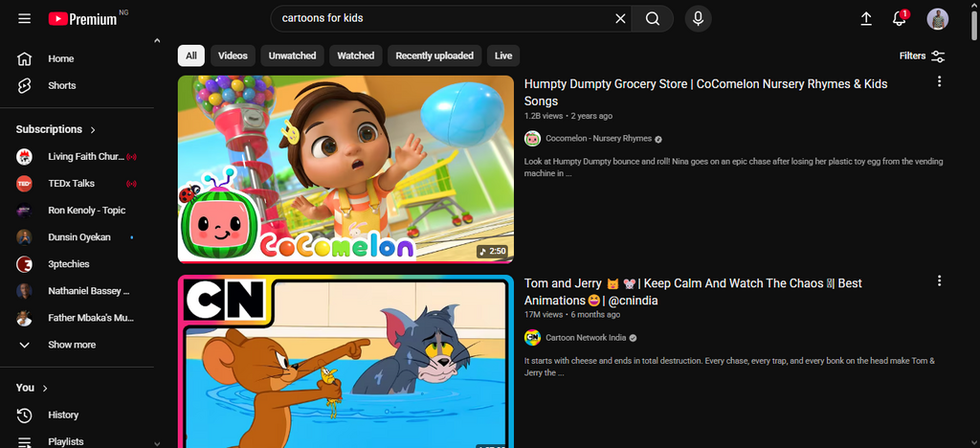
Task: Click the '1.2B views' metadata text
Action: click(544, 116)
